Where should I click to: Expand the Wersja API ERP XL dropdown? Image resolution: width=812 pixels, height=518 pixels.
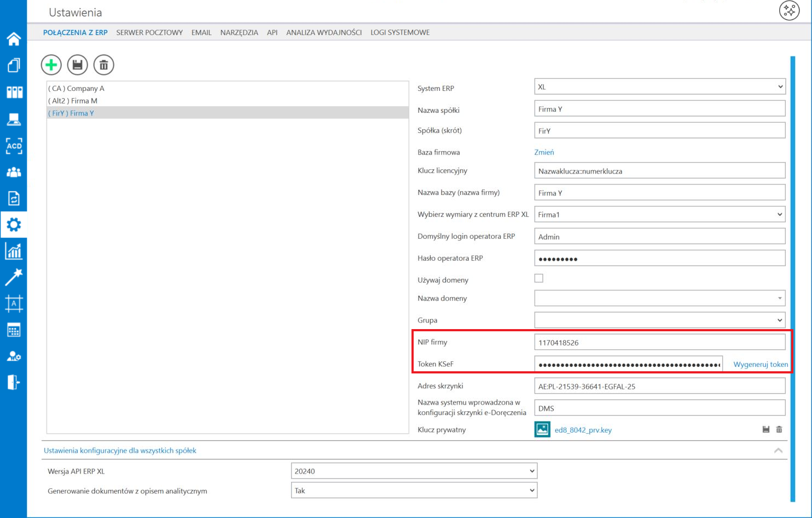[414, 471]
